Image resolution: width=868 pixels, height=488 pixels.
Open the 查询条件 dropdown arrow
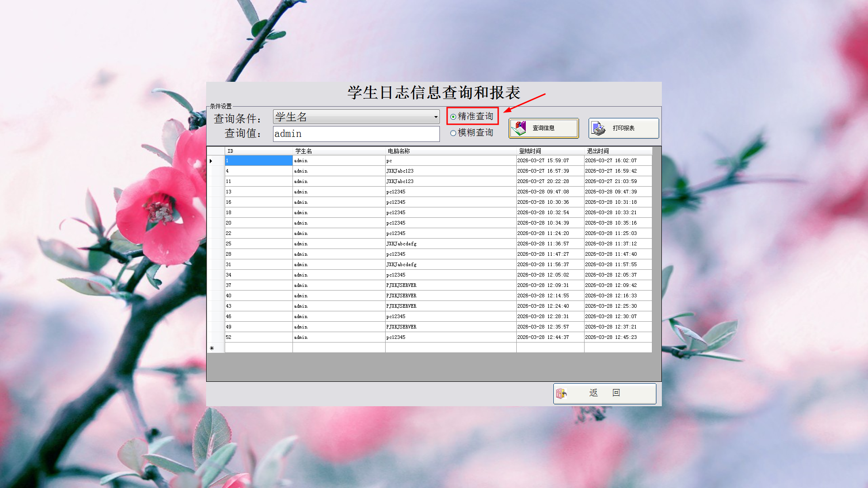pyautogui.click(x=435, y=117)
